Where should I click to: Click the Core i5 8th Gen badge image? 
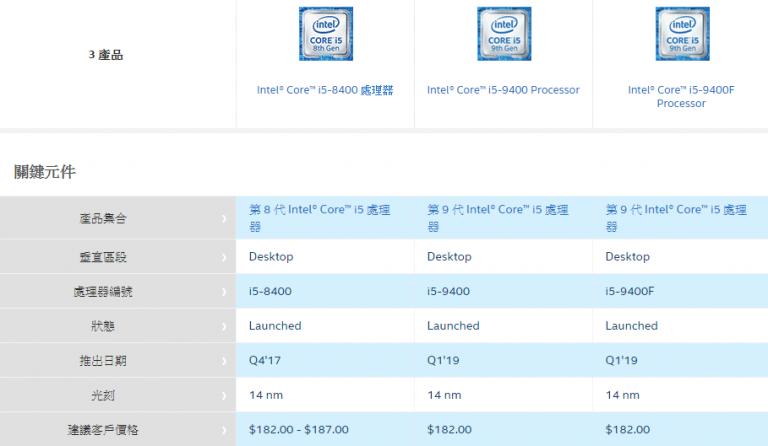point(326,34)
